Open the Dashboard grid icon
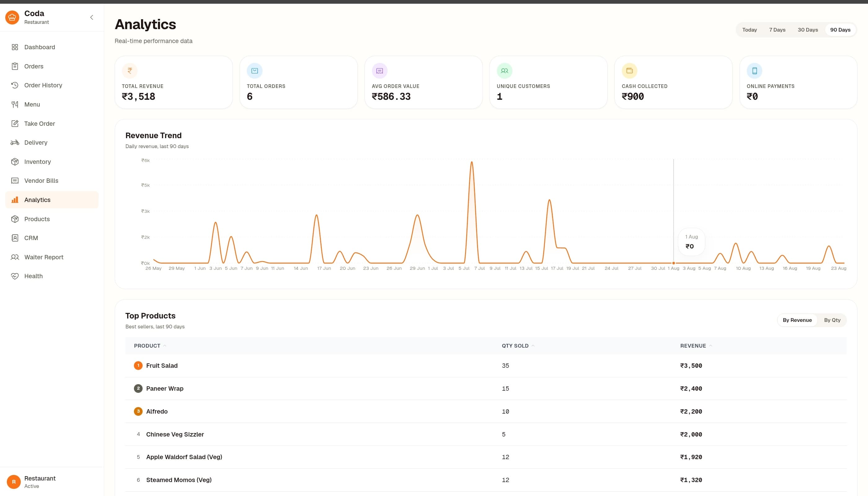 coord(15,47)
